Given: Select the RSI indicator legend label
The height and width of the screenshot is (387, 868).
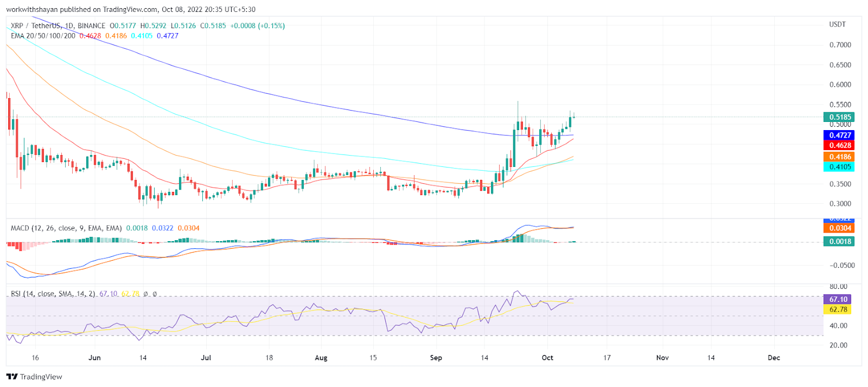Looking at the screenshot, I should click(x=53, y=294).
